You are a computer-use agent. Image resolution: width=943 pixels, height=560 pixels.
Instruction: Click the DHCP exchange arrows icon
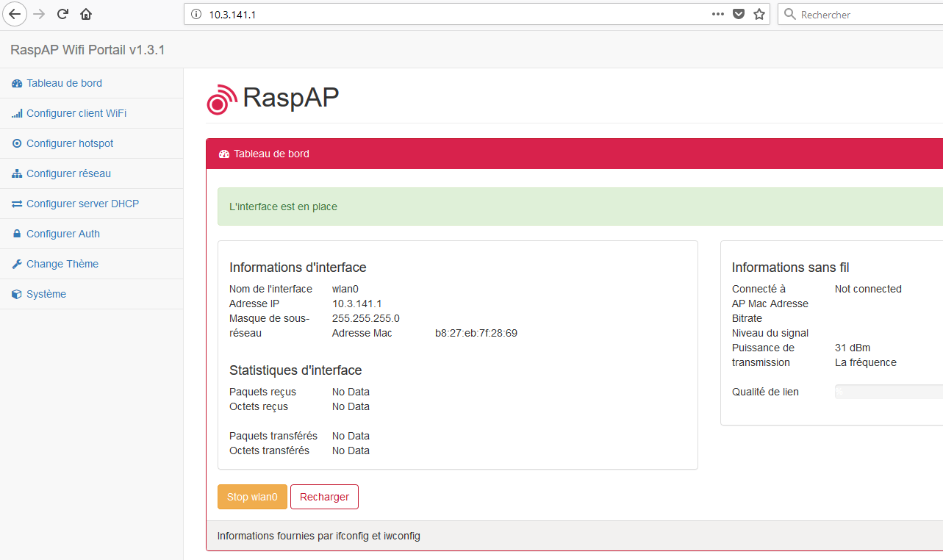tap(17, 204)
